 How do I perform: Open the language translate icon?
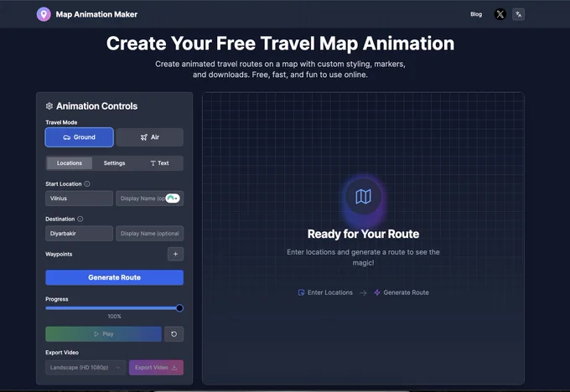click(x=518, y=14)
